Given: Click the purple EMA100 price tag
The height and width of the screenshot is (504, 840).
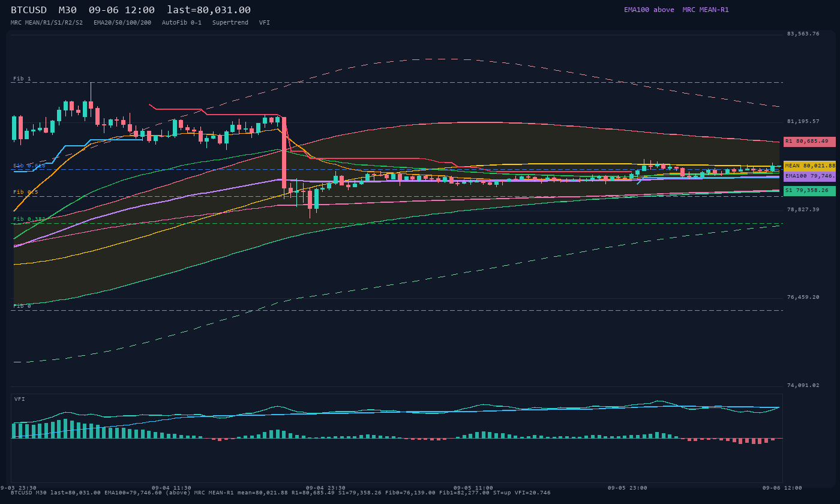Looking at the screenshot, I should pyautogui.click(x=809, y=176).
